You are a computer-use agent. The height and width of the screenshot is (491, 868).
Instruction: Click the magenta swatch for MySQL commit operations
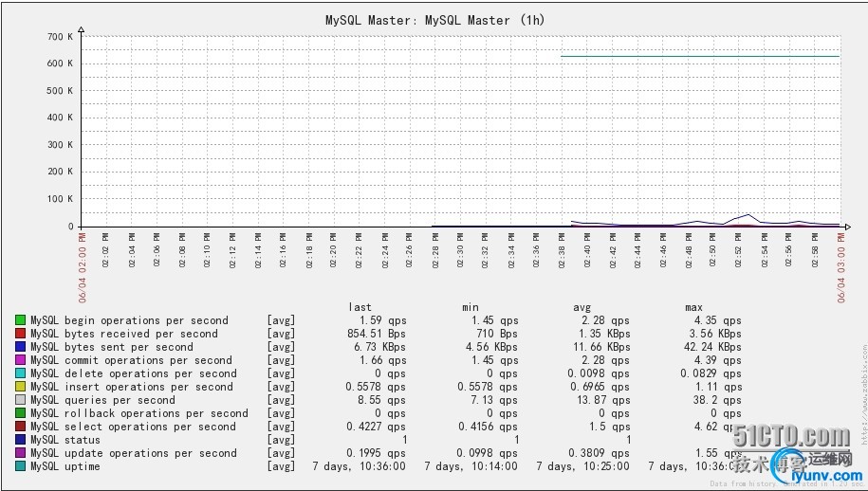point(21,360)
